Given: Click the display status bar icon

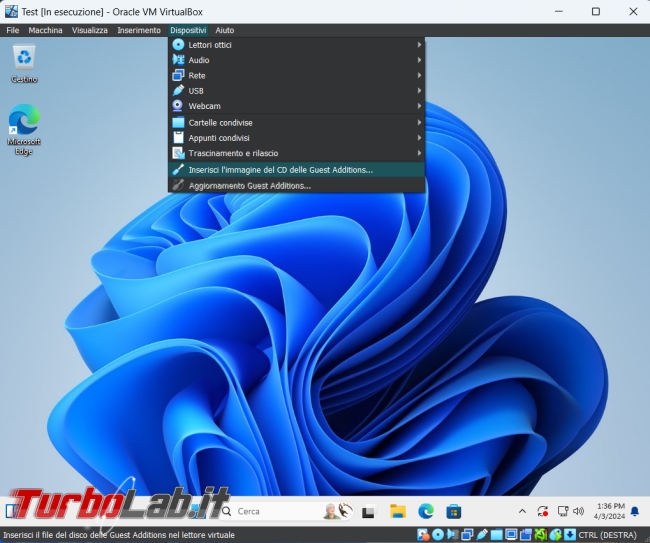Looking at the screenshot, I should coord(511,535).
